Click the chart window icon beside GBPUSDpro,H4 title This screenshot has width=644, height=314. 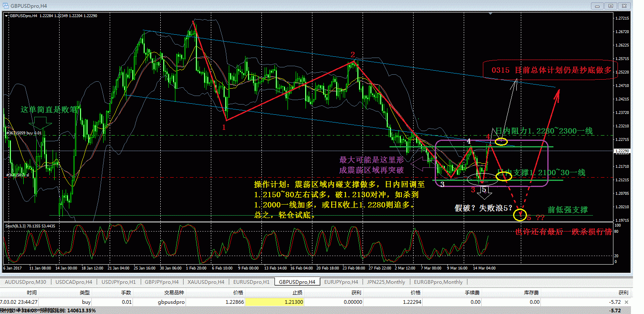5,6
